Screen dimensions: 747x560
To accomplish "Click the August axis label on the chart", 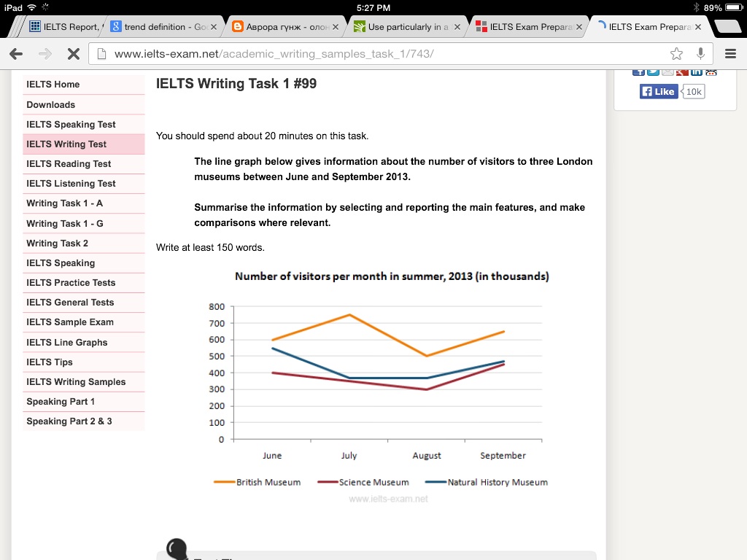I will (x=426, y=456).
